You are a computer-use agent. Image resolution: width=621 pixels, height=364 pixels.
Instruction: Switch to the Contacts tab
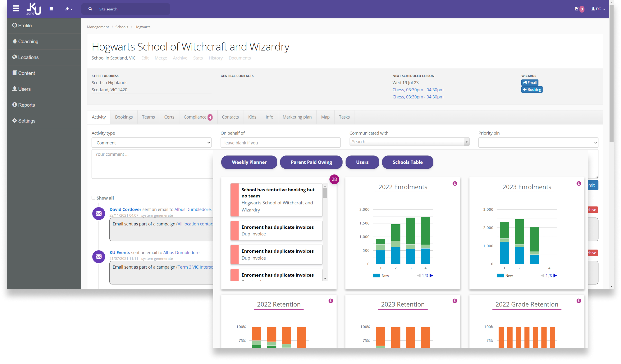point(230,117)
